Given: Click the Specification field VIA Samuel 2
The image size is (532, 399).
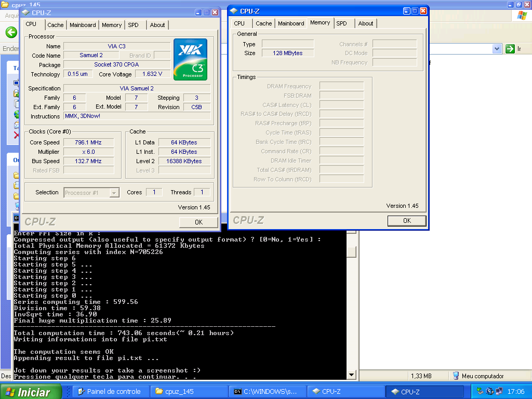Looking at the screenshot, I should click(137, 88).
